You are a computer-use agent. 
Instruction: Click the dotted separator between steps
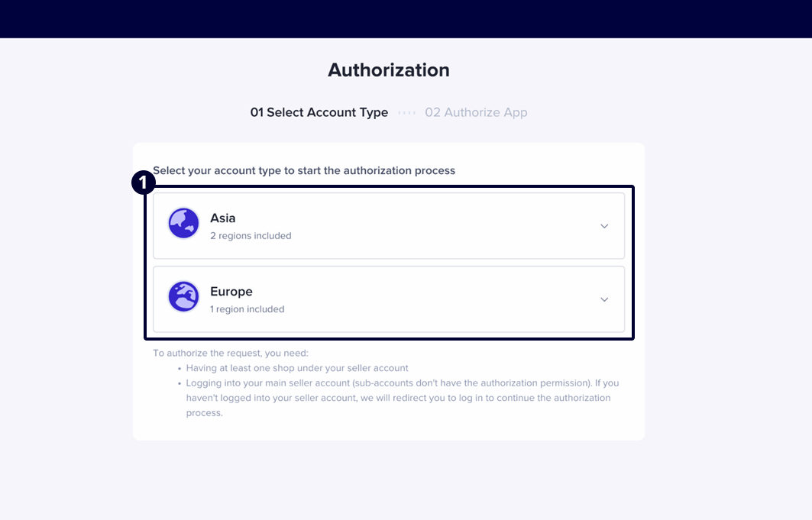tap(406, 113)
